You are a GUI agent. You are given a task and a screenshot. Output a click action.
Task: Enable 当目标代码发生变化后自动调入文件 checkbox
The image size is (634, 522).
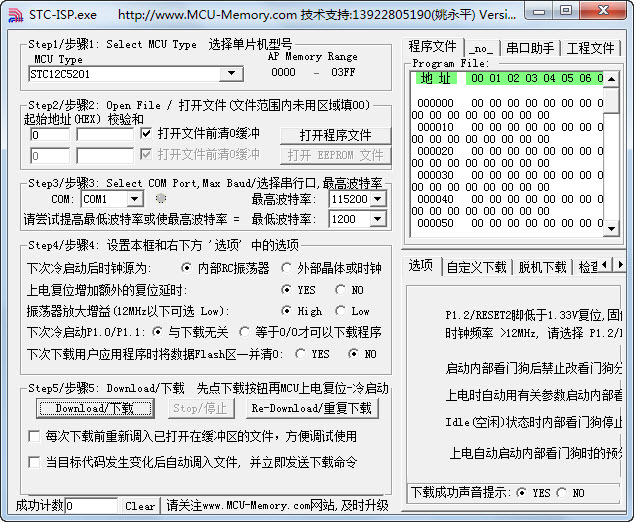(34, 462)
